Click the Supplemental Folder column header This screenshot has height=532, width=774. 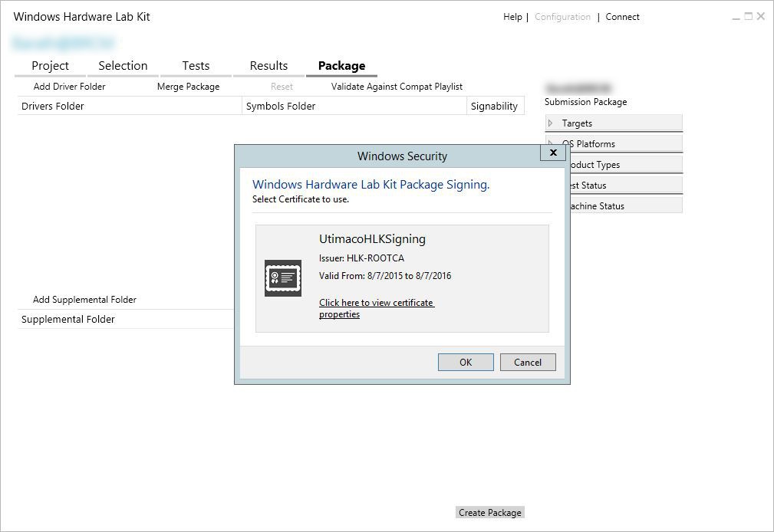click(x=125, y=320)
